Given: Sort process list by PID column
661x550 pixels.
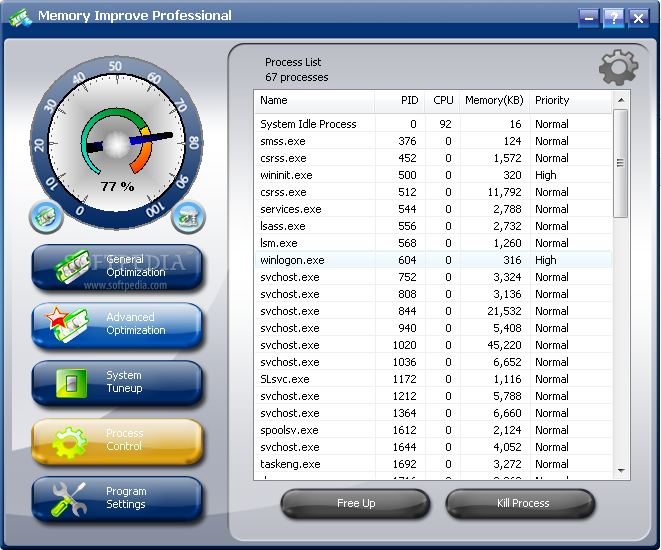Looking at the screenshot, I should (x=400, y=101).
